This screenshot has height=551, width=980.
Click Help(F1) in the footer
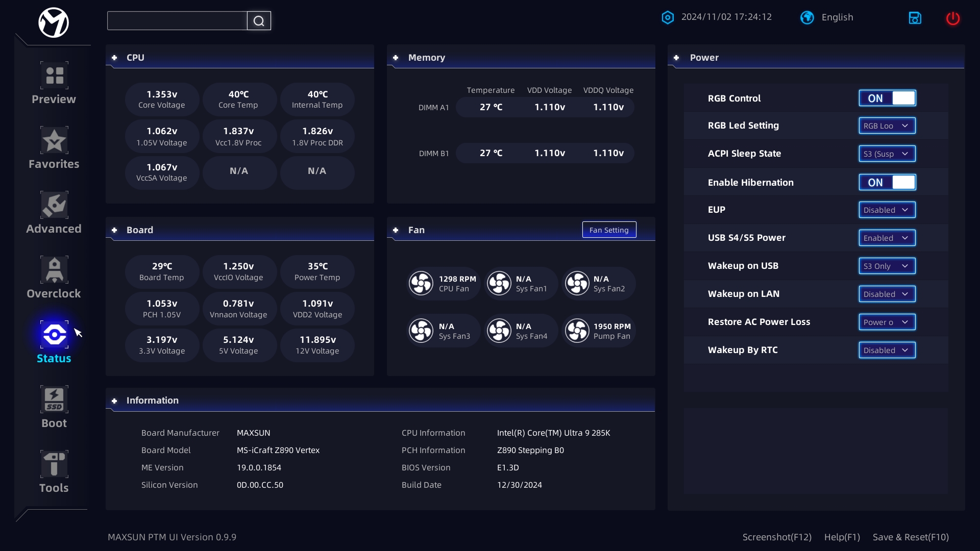(x=842, y=537)
